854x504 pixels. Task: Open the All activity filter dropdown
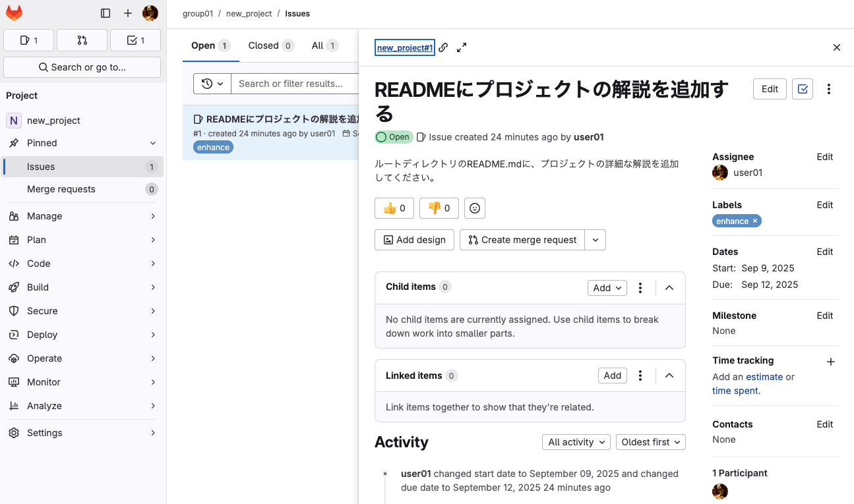pyautogui.click(x=576, y=442)
